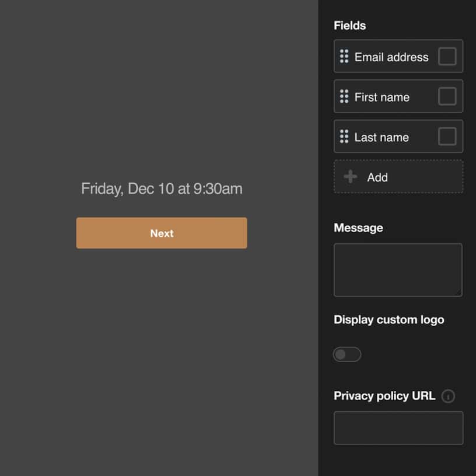Select the Email address field label
The image size is (476, 476).
391,57
